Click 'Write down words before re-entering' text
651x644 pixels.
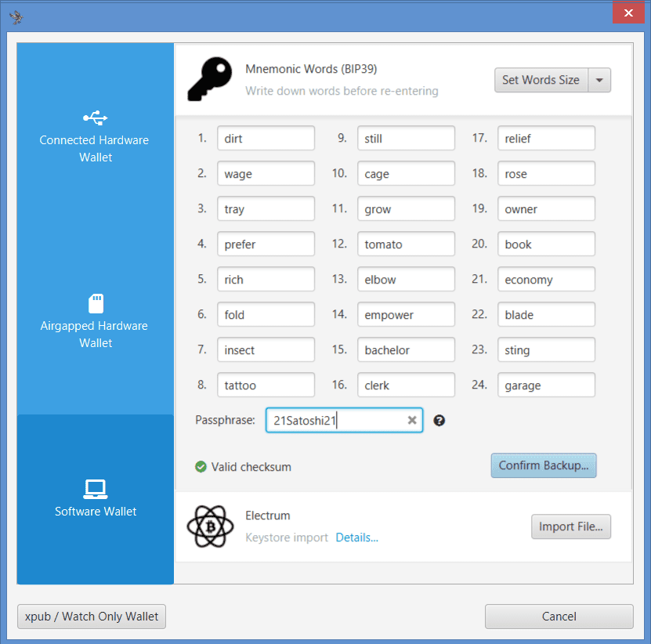[x=342, y=91]
